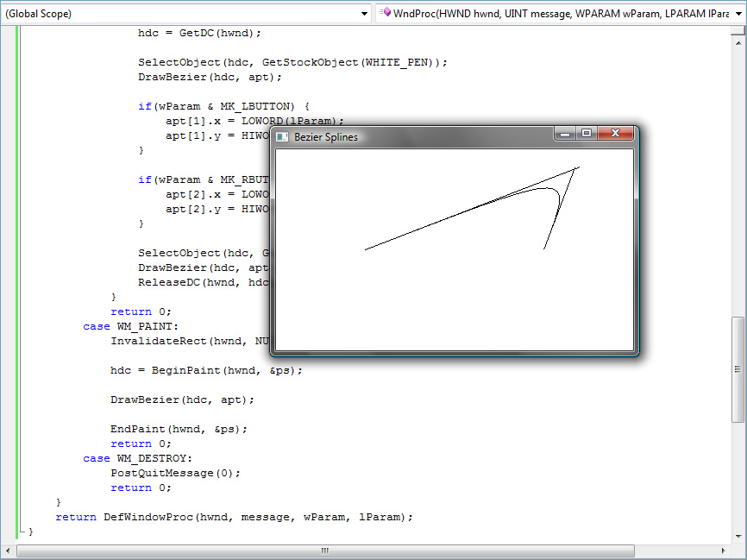Screen dimensions: 747x560
Task: Click the horizontal scrollbar thumb
Action: 324,551
